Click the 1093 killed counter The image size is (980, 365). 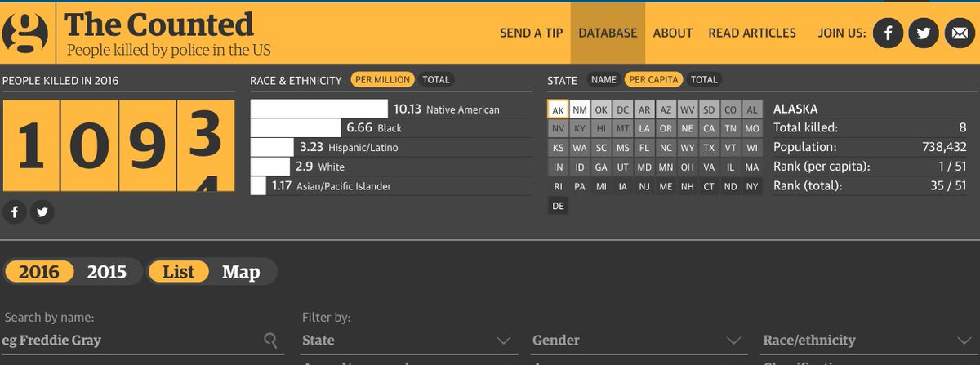pyautogui.click(x=118, y=146)
